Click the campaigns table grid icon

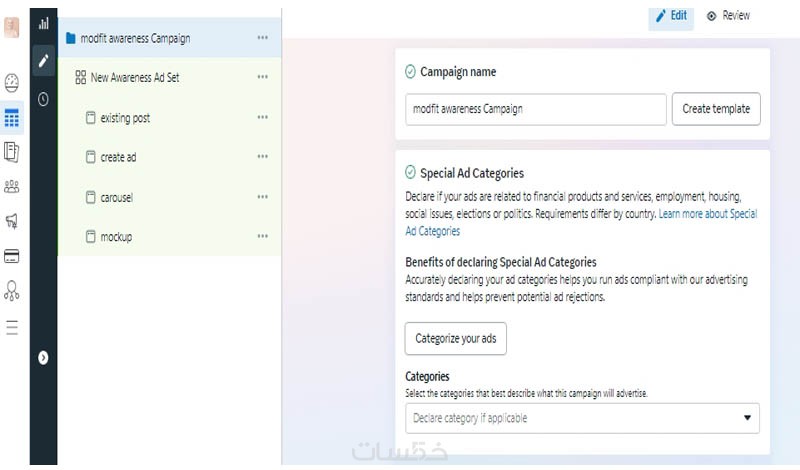[12, 119]
